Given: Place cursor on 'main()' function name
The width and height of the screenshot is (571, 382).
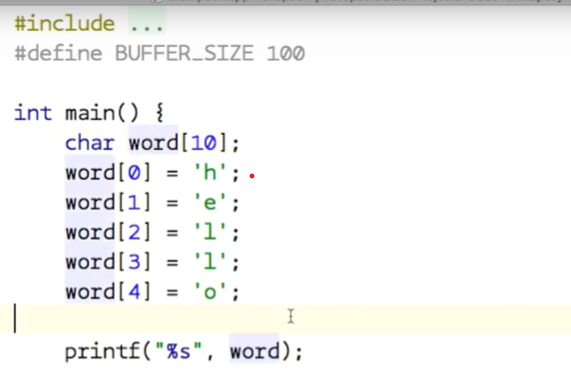Looking at the screenshot, I should [102, 113].
